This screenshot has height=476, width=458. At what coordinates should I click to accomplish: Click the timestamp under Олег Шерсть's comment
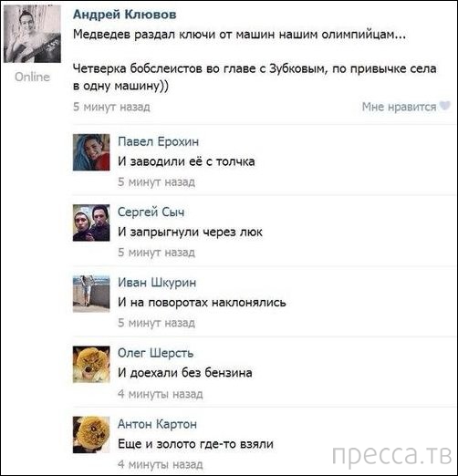pos(161,394)
